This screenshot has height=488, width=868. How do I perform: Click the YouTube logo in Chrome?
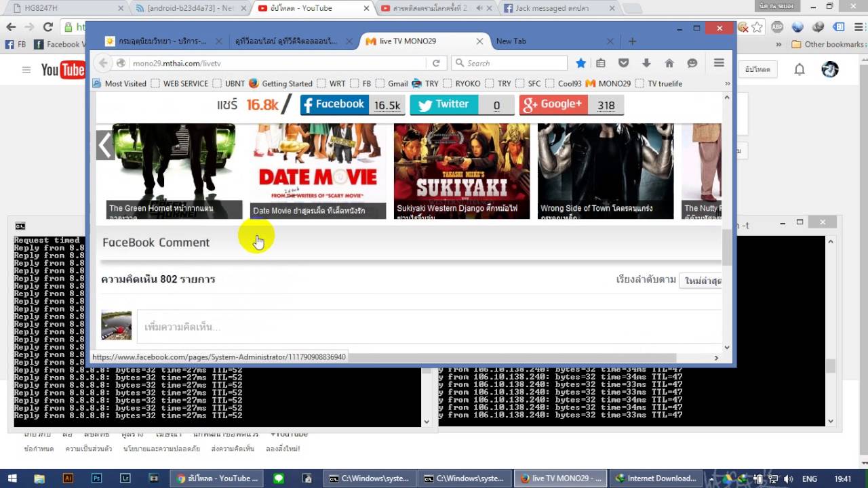click(x=62, y=70)
